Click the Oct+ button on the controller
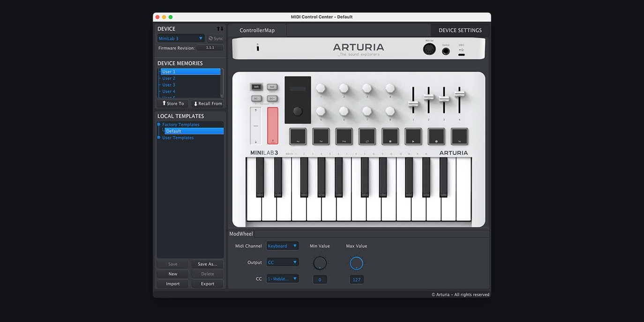This screenshot has height=322, width=644. pos(272,98)
